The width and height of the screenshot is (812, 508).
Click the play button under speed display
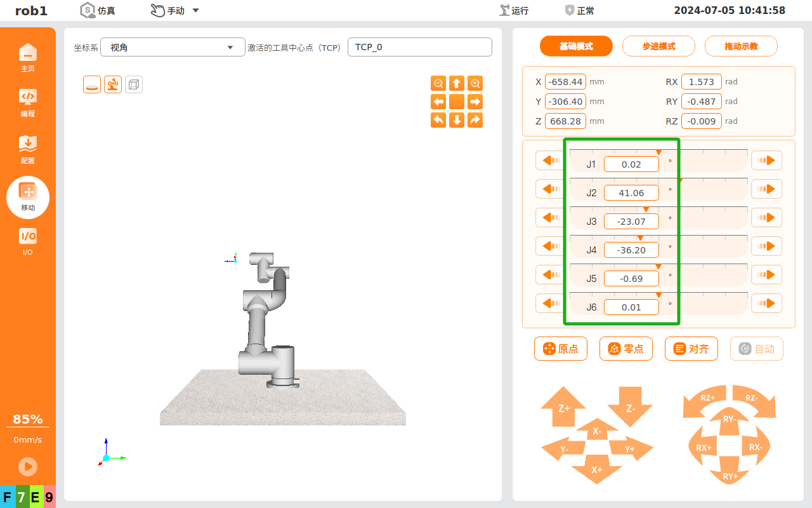27,467
